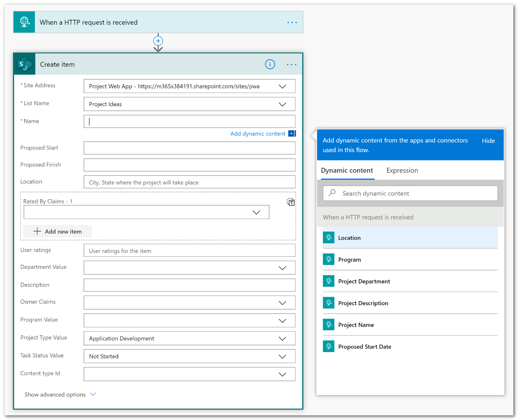Click the Description input field
Viewport: 518px width, 420px height.
[x=190, y=285]
